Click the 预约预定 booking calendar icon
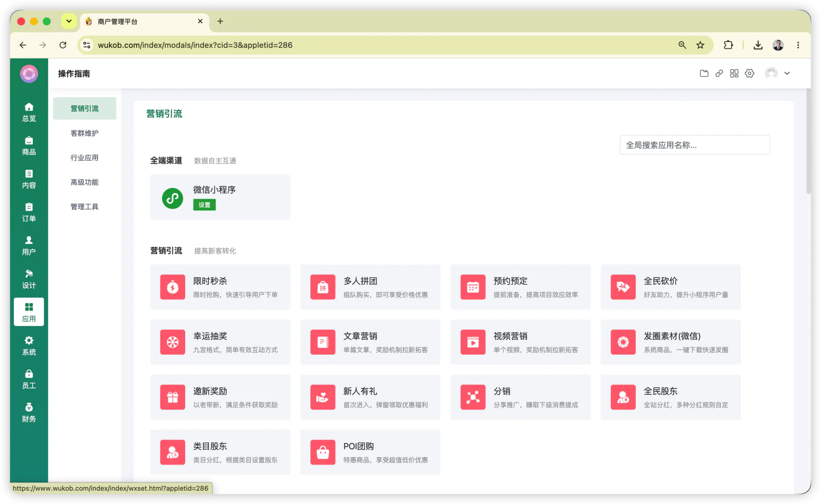 point(473,287)
